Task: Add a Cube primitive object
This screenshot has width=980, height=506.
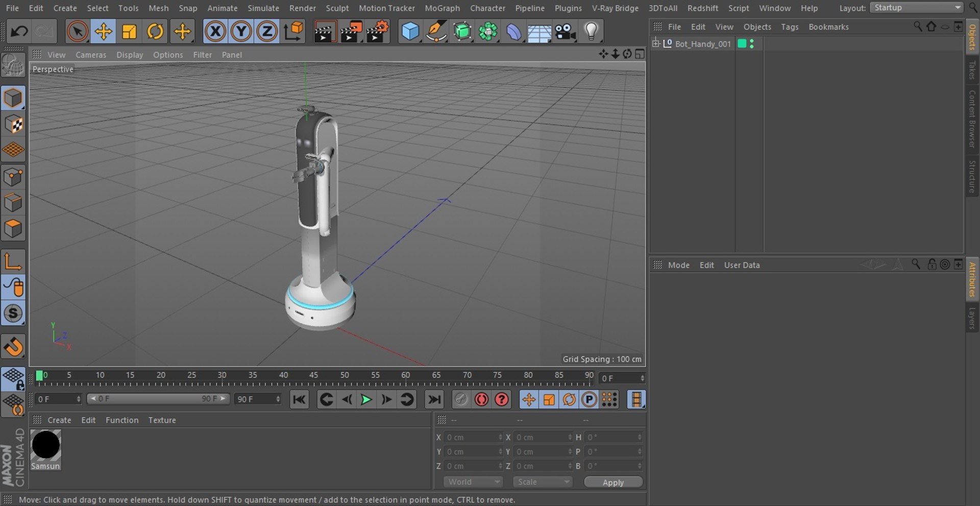Action: click(x=410, y=32)
